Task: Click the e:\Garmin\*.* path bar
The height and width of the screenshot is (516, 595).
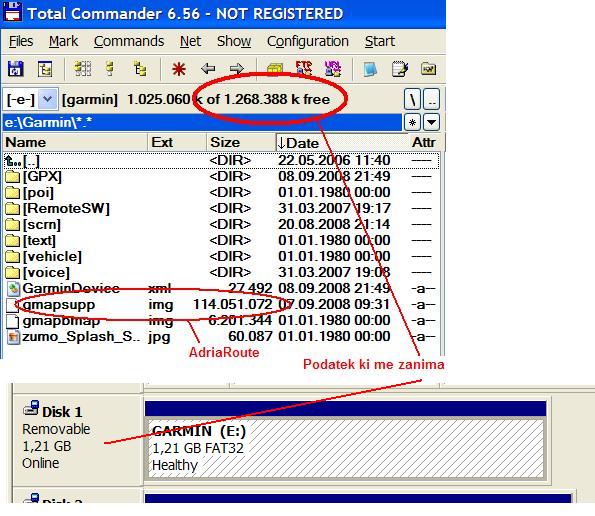Action: [202, 122]
